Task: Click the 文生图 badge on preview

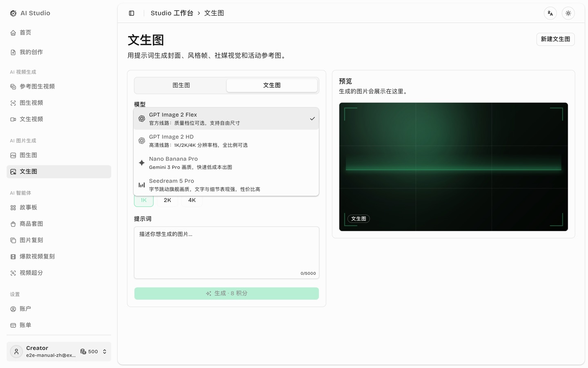Action: click(359, 219)
